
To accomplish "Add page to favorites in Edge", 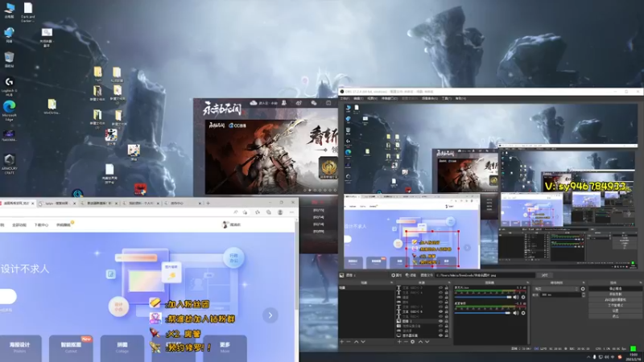I will pyautogui.click(x=246, y=212).
